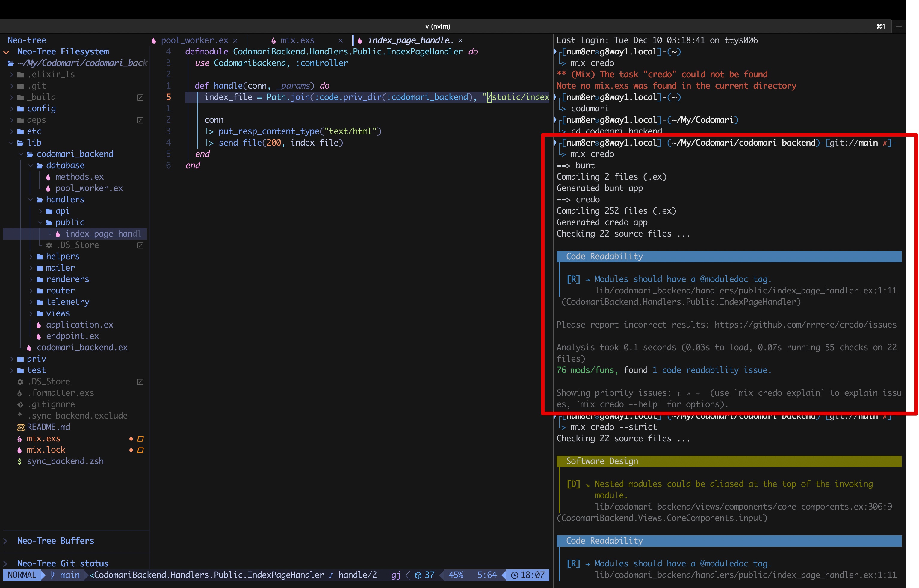The width and height of the screenshot is (919, 588).
Task: Expand the .elixir_ls folder
Action: pyautogui.click(x=11, y=75)
